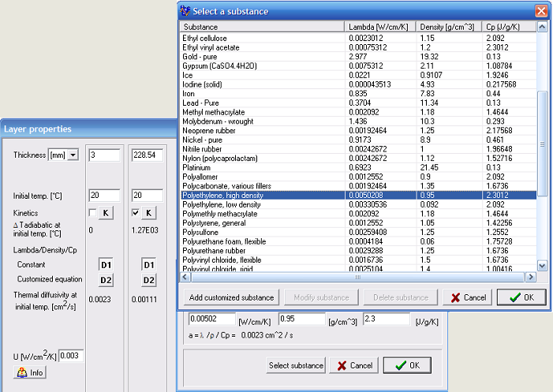Select the Ethyl vinyl acetate row
Viewport: 553px width, 392px height.
coord(359,47)
